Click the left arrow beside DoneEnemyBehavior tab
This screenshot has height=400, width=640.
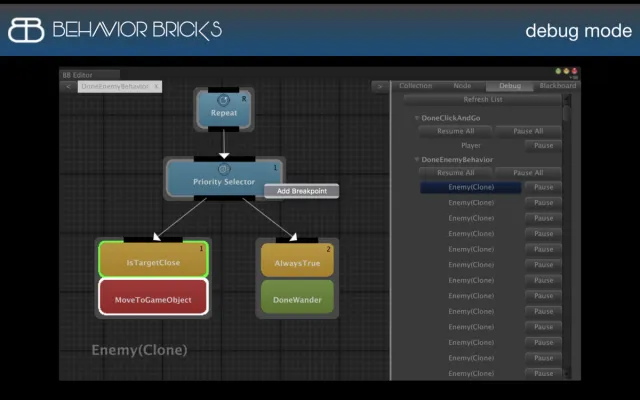(69, 87)
